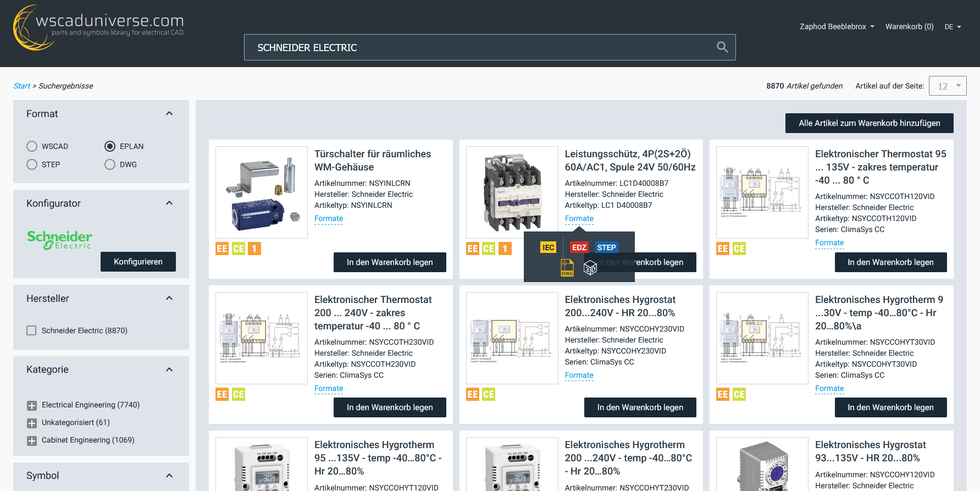Collapse the Konfigurator panel
The image size is (980, 491).
tap(169, 203)
